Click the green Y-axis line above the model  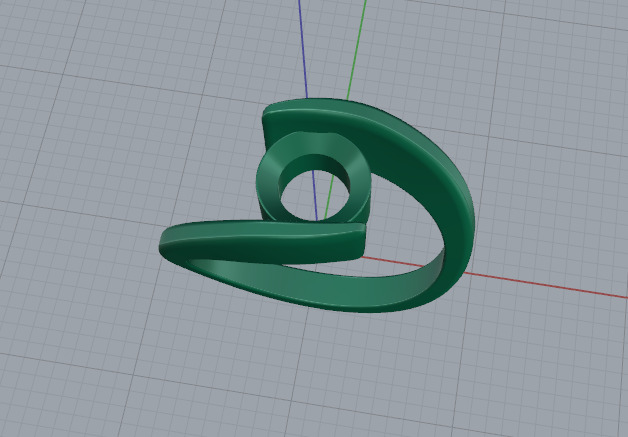pyautogui.click(x=356, y=50)
